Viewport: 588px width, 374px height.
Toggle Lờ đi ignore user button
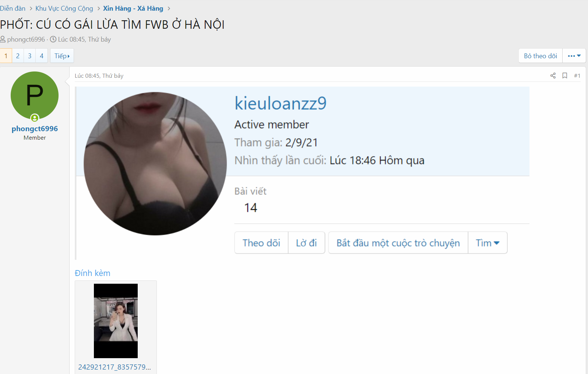pos(306,243)
